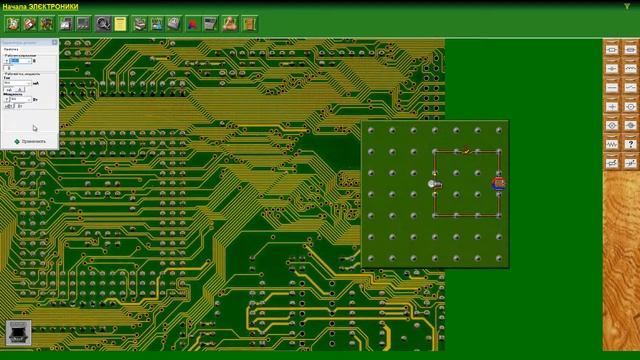Screen dimensions: 640x360
Task: Click the Применить apply button
Action: click(x=30, y=142)
